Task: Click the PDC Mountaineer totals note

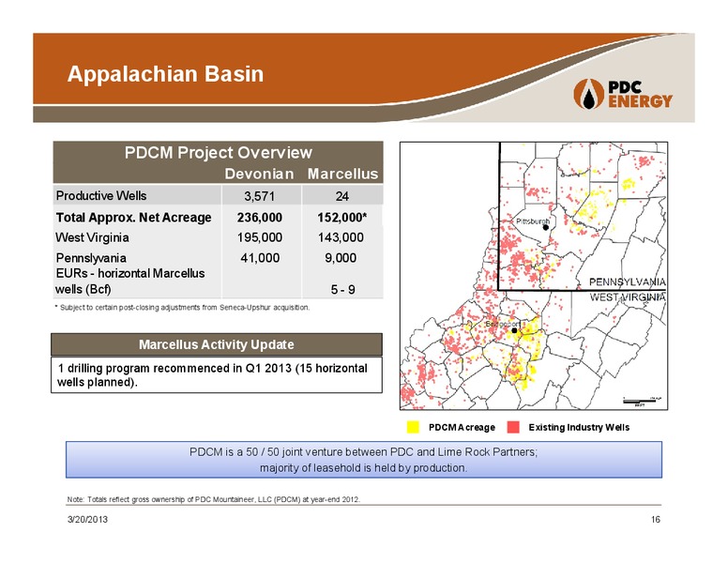Action: click(x=214, y=499)
